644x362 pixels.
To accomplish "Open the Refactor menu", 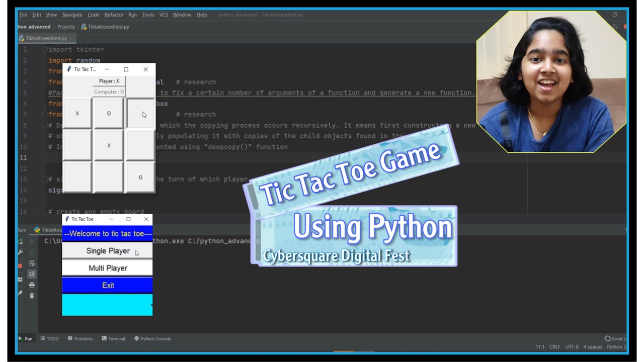I will click(114, 15).
